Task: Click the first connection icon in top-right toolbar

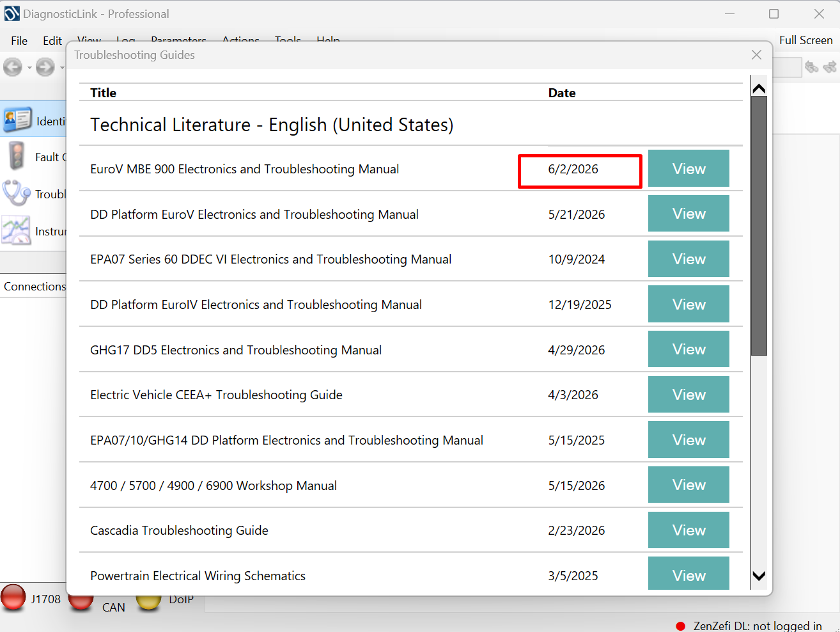Action: [812, 67]
